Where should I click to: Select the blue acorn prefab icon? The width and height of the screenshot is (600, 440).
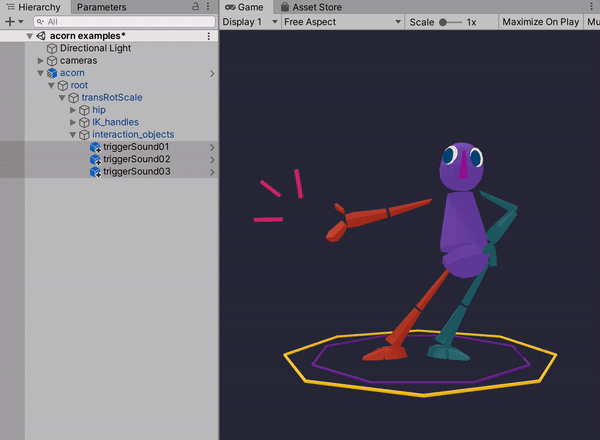52,73
